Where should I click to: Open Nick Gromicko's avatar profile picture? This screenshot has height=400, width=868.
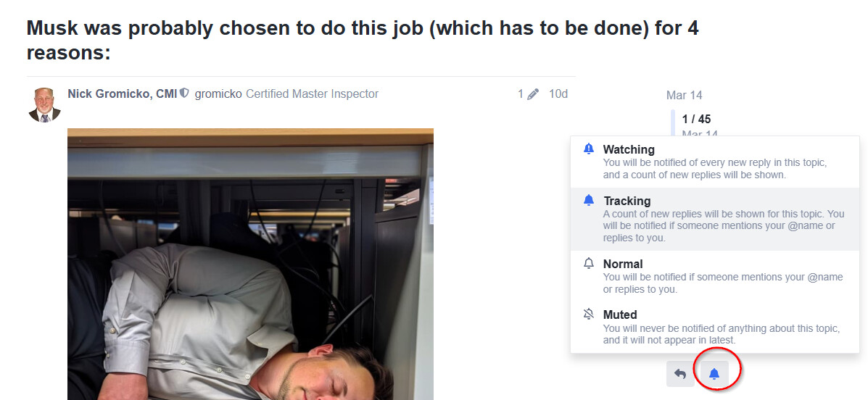pyautogui.click(x=44, y=104)
